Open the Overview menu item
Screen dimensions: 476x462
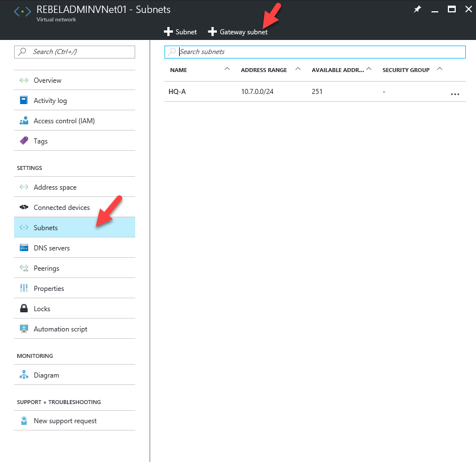pyautogui.click(x=75, y=80)
